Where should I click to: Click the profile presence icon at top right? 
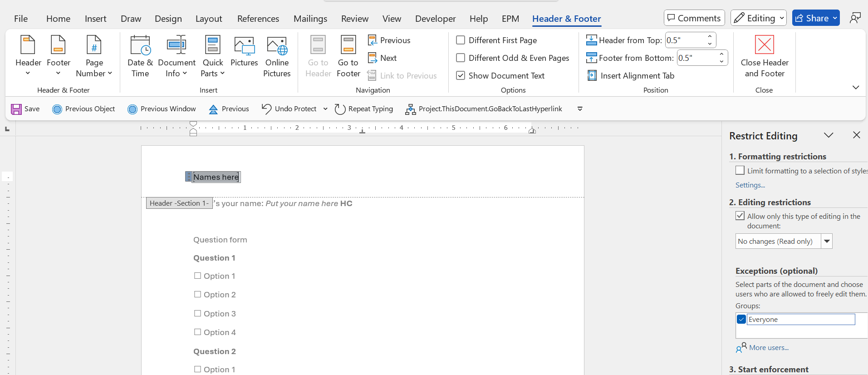click(855, 18)
